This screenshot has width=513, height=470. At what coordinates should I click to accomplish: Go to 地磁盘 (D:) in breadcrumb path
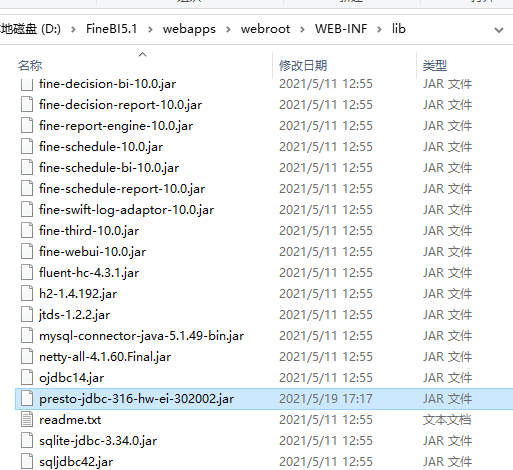pos(30,29)
